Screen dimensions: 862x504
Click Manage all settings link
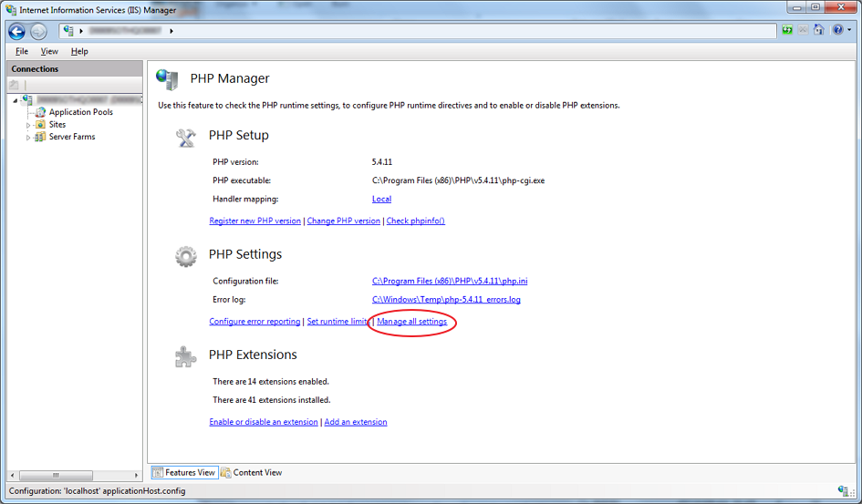(x=411, y=321)
